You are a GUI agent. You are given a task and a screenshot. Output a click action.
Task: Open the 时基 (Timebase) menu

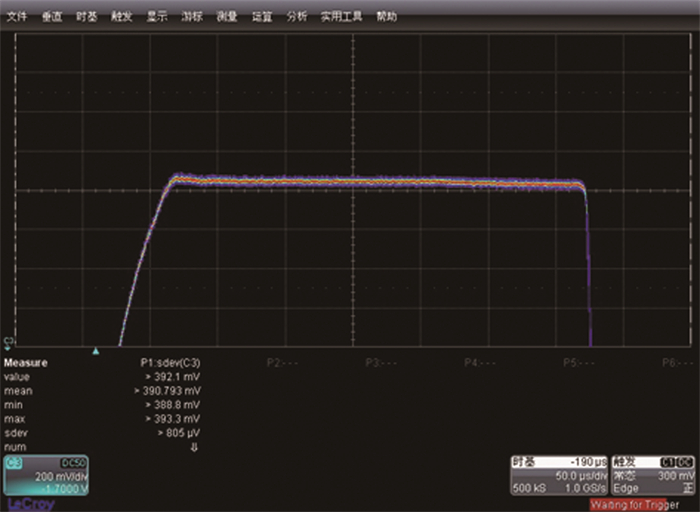(87, 17)
